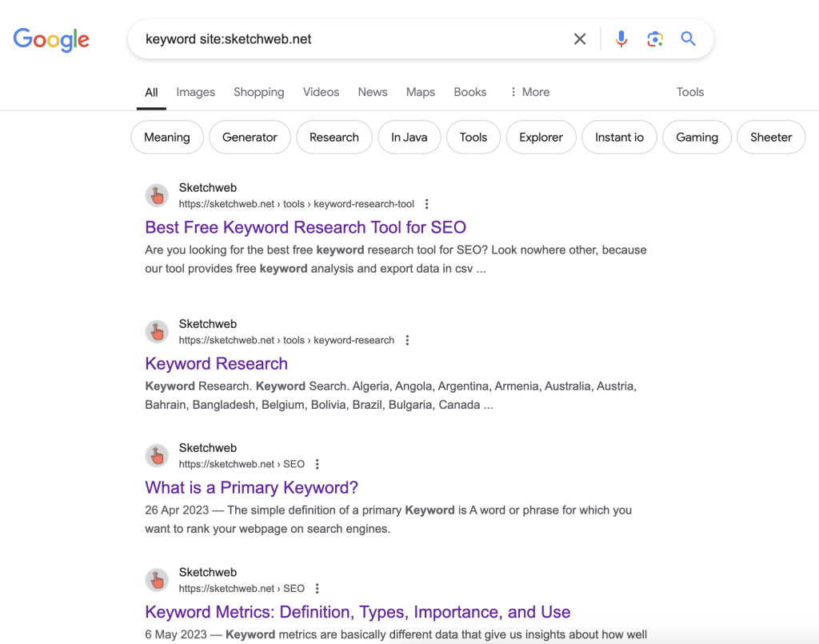Apply the Explorer suggestion chip
The width and height of the screenshot is (819, 644).
pyautogui.click(x=541, y=138)
